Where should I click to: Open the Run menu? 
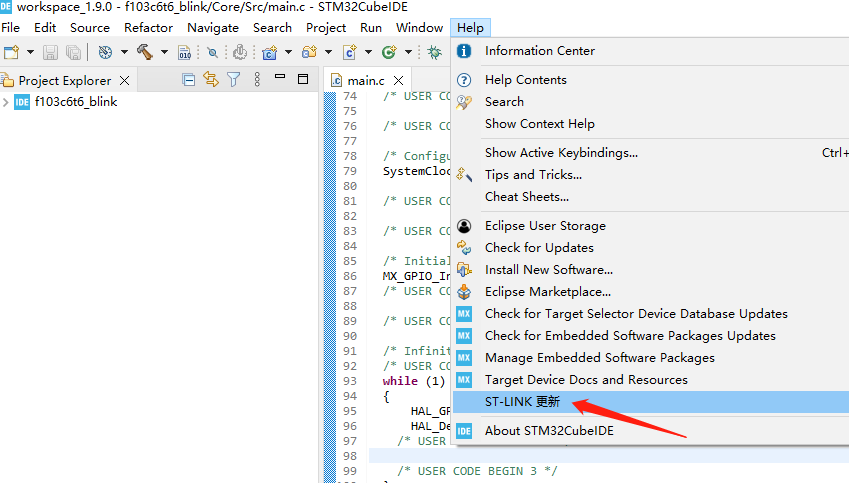click(x=371, y=28)
